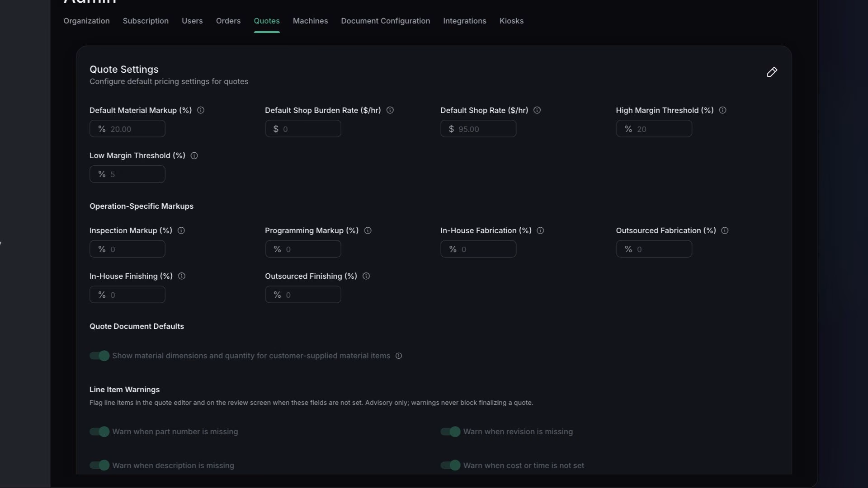Toggle warn when cost or time not set

[x=450, y=465]
